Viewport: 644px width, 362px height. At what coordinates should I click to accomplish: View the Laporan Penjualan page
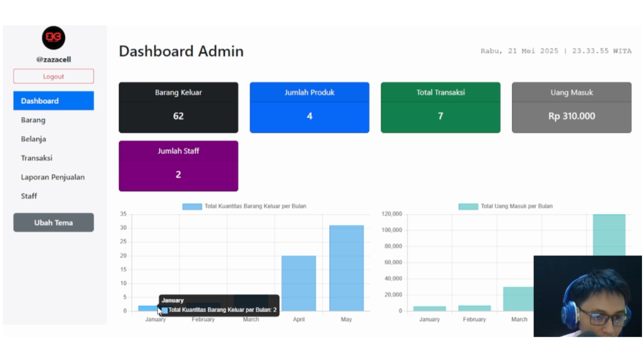53,177
